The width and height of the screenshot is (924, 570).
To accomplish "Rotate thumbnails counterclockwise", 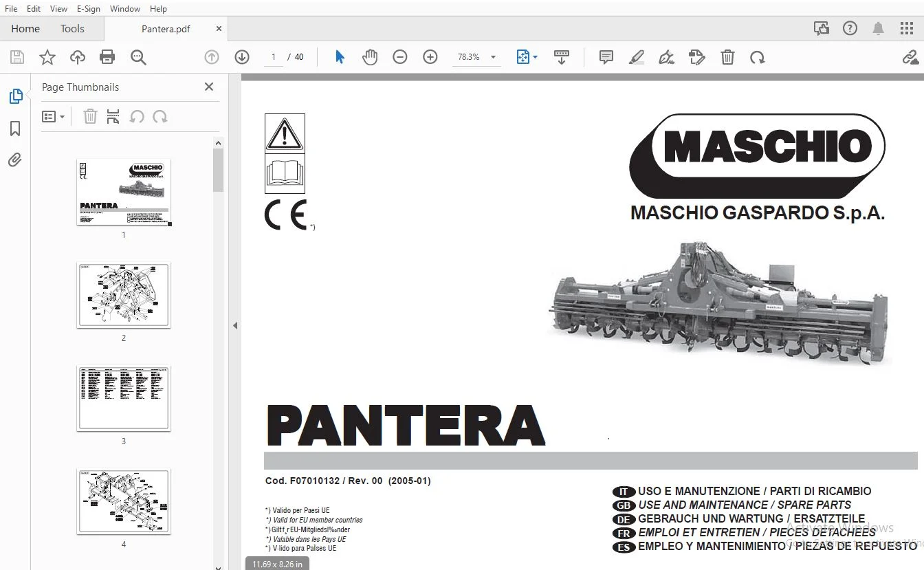I will point(137,117).
